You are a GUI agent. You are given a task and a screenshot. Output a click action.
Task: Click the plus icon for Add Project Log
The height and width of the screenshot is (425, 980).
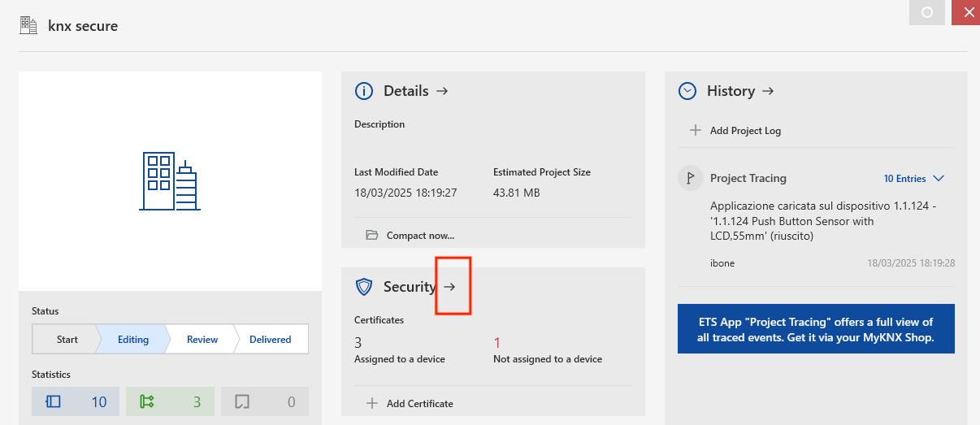[696, 130]
